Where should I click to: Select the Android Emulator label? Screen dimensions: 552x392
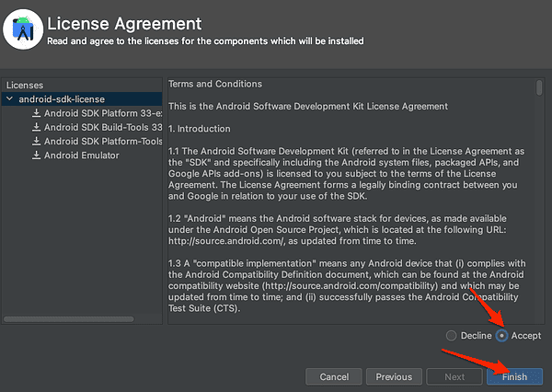pos(82,156)
